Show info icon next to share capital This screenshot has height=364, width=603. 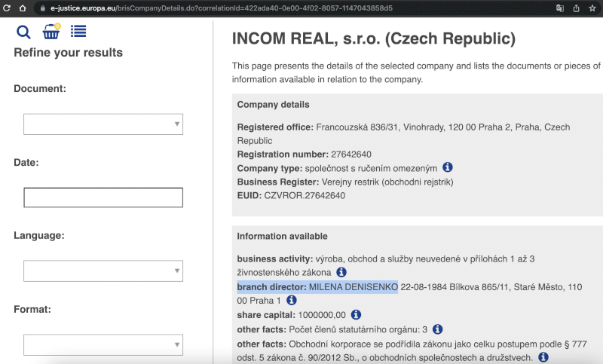[356, 314]
